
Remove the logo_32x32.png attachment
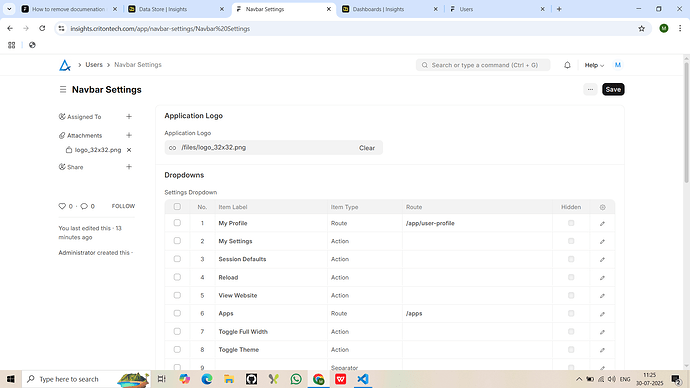coord(129,150)
